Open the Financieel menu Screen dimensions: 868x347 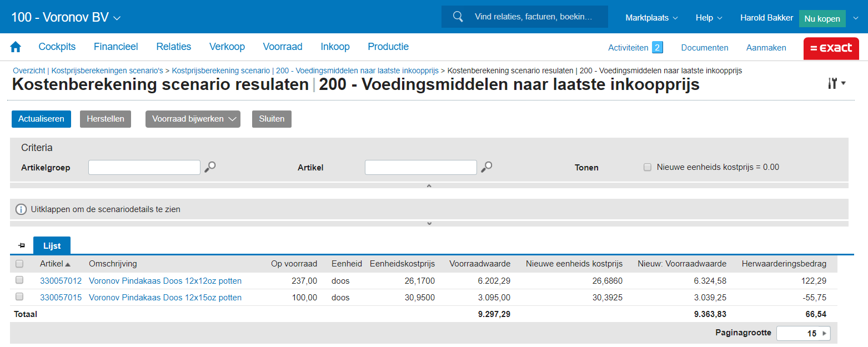pos(116,47)
